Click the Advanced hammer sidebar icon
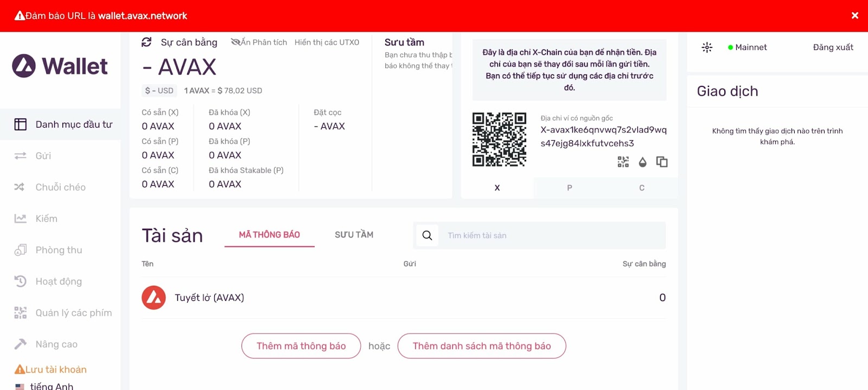 click(21, 344)
